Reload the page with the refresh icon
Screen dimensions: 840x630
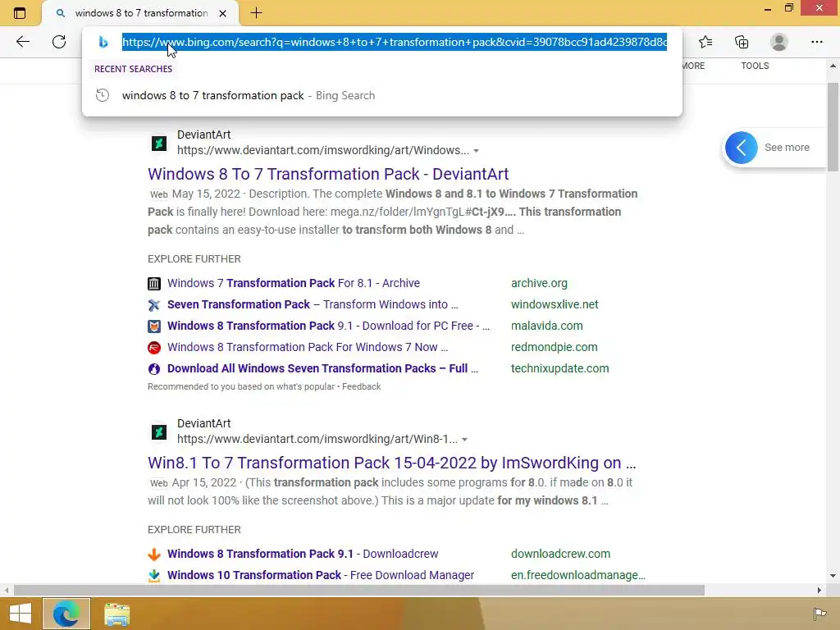pos(59,42)
